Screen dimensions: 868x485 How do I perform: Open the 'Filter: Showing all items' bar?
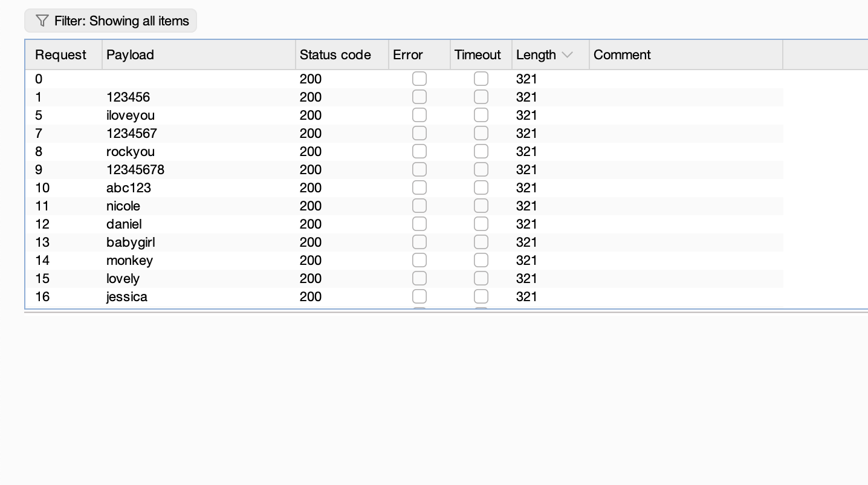pyautogui.click(x=111, y=21)
